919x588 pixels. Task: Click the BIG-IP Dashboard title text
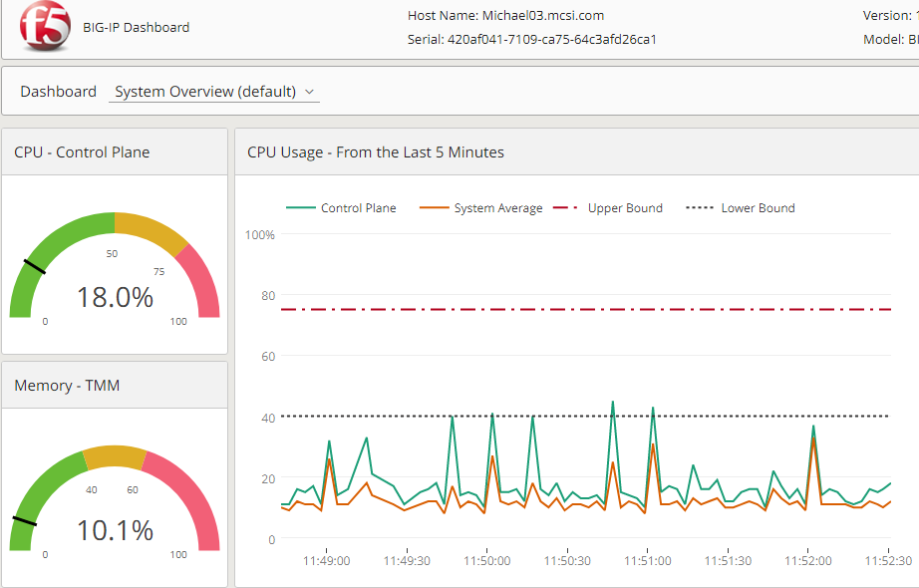click(x=136, y=27)
